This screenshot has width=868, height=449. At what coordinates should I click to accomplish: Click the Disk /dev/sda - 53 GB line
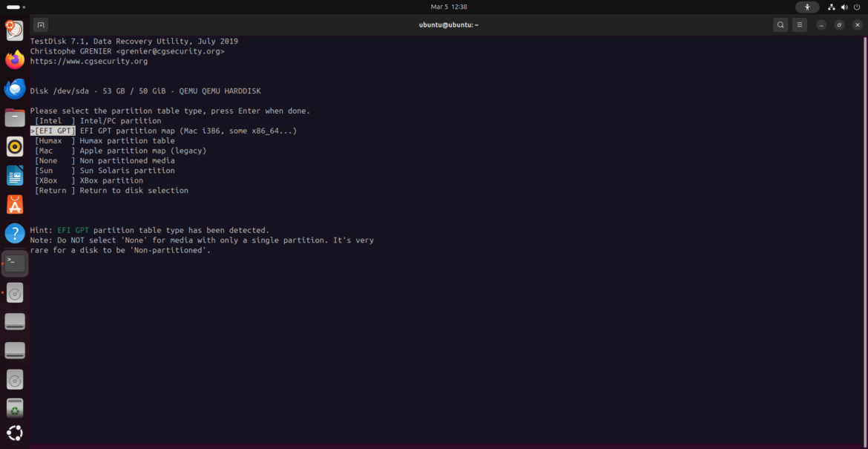point(145,91)
